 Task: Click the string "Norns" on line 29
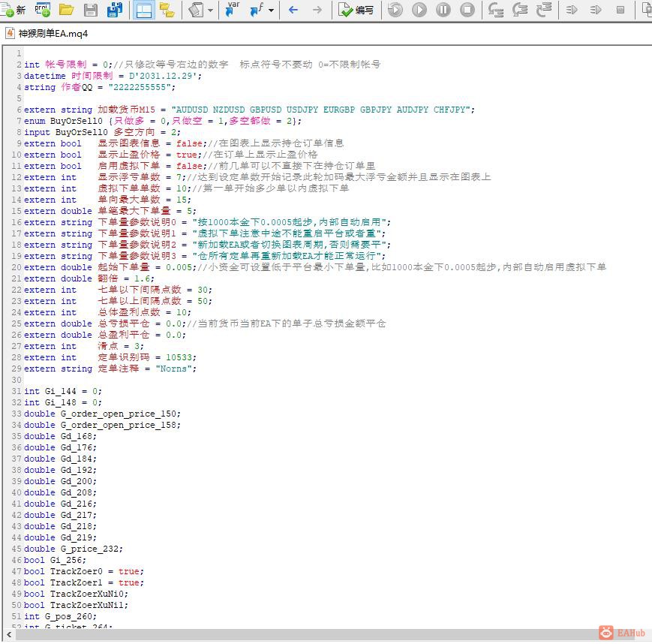(173, 369)
